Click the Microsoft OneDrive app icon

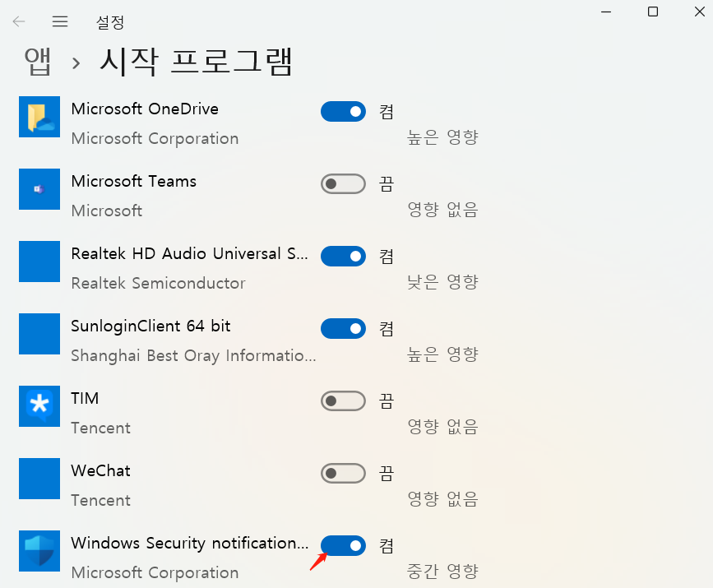(39, 117)
